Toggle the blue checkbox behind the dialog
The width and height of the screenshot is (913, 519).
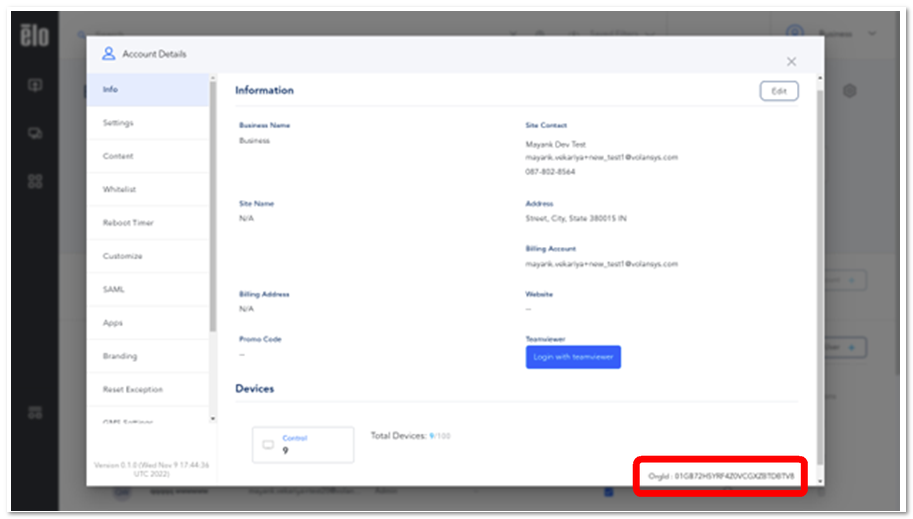click(x=608, y=492)
